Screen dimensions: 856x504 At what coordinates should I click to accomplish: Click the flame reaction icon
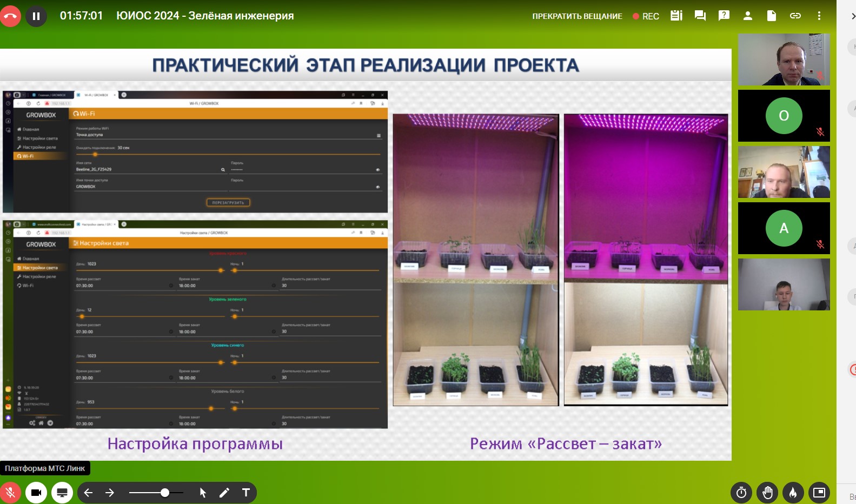click(793, 493)
